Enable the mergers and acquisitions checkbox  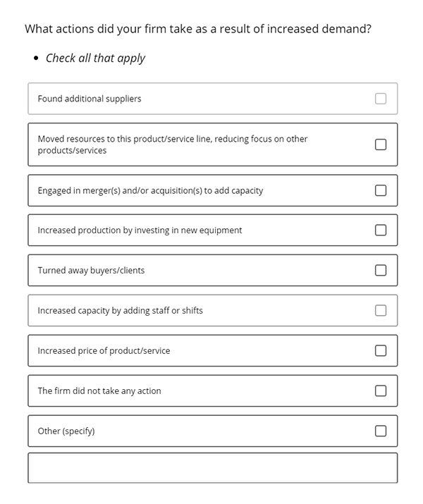(x=381, y=190)
